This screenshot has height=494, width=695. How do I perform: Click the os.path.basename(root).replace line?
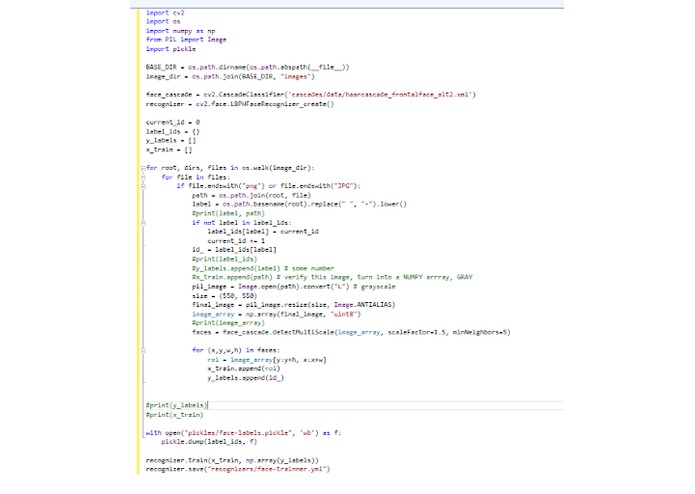click(x=299, y=204)
